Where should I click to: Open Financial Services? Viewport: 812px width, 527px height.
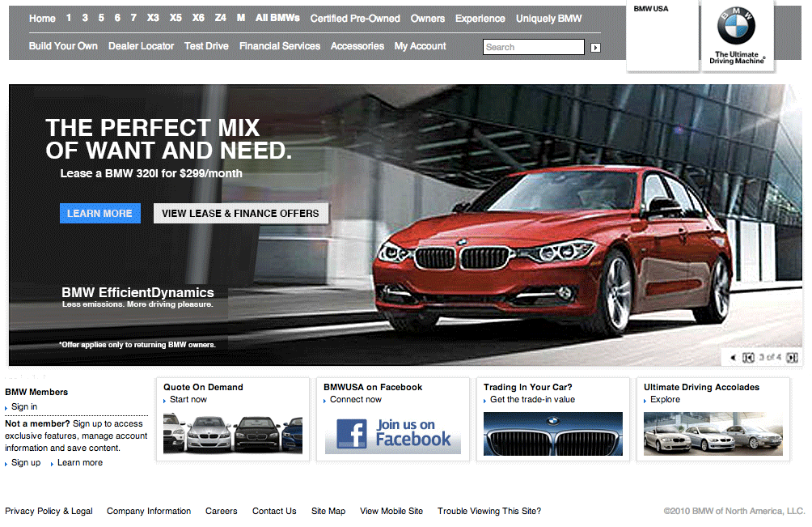[x=280, y=45]
